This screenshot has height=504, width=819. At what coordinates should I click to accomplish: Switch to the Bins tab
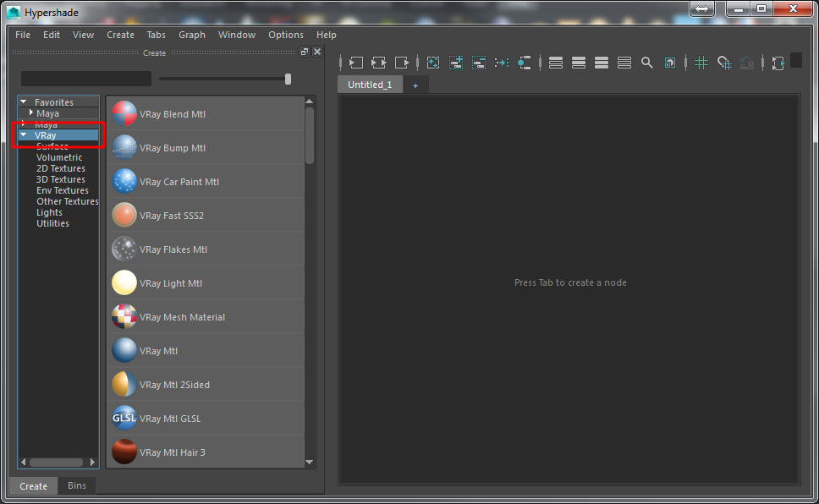coord(77,485)
